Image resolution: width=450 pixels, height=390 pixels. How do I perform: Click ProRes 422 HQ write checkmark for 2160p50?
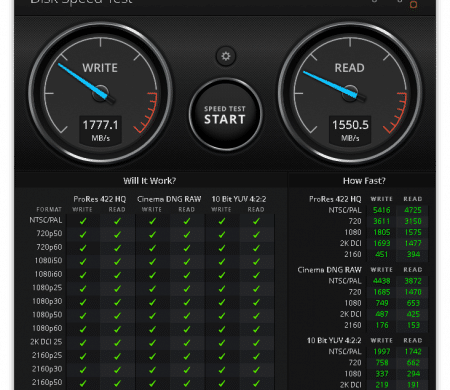click(83, 383)
